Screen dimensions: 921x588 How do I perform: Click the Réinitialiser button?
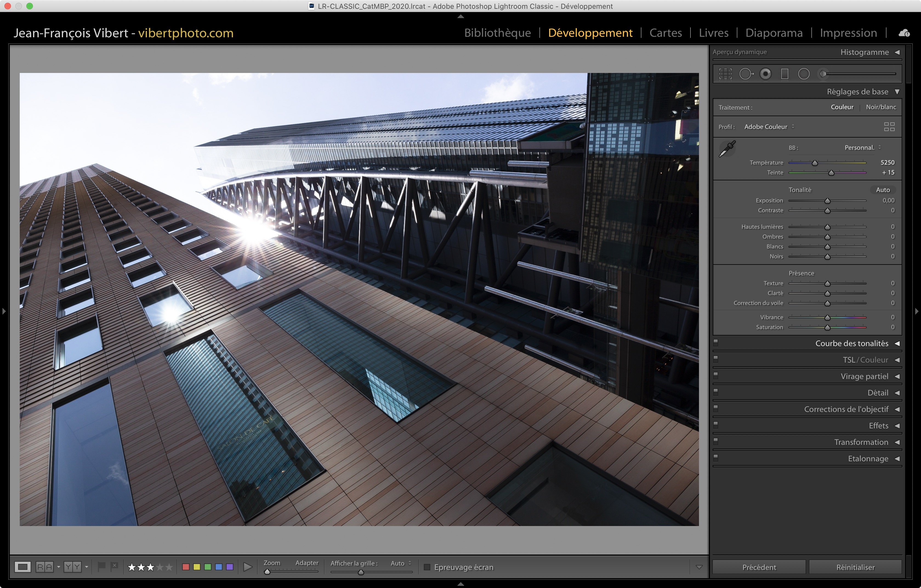coord(855,567)
